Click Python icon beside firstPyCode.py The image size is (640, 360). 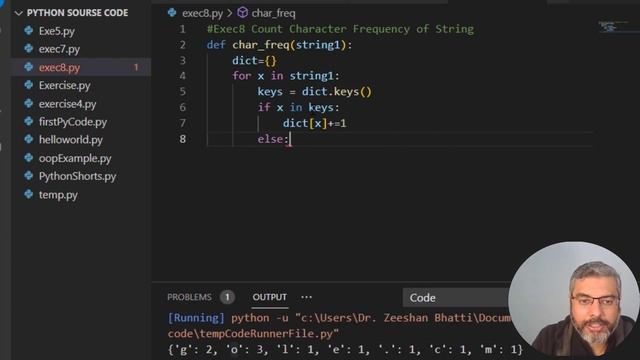29,121
